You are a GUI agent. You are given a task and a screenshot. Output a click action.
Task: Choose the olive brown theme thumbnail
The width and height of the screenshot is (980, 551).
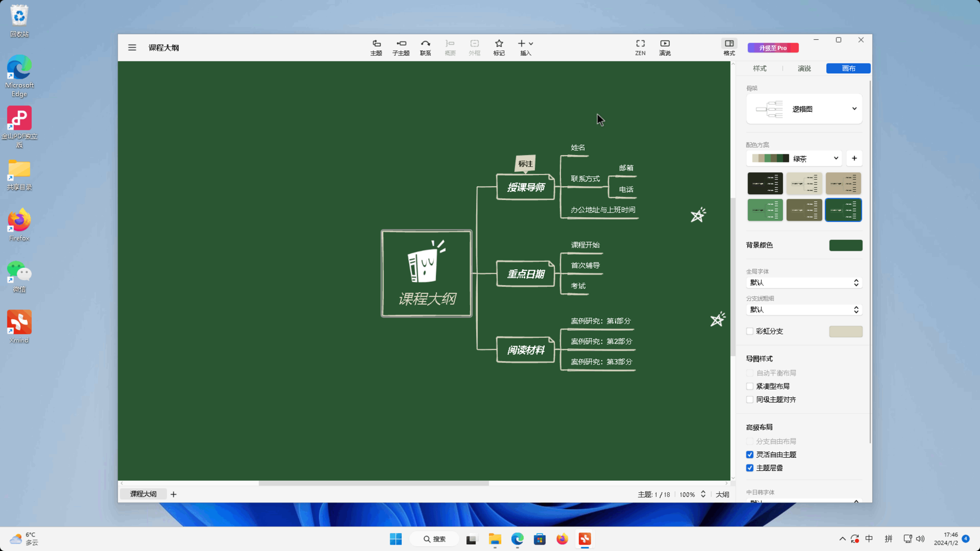(x=804, y=210)
